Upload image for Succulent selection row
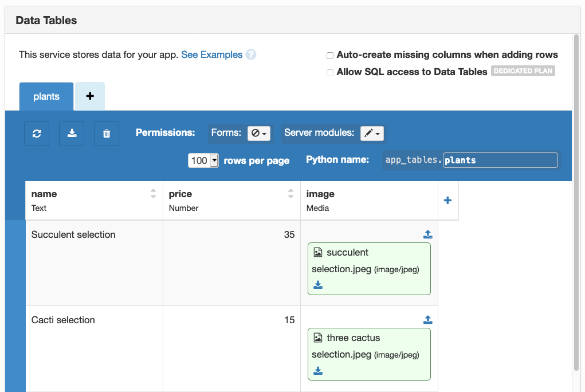Viewport: 585px width, 392px height. 427,234
